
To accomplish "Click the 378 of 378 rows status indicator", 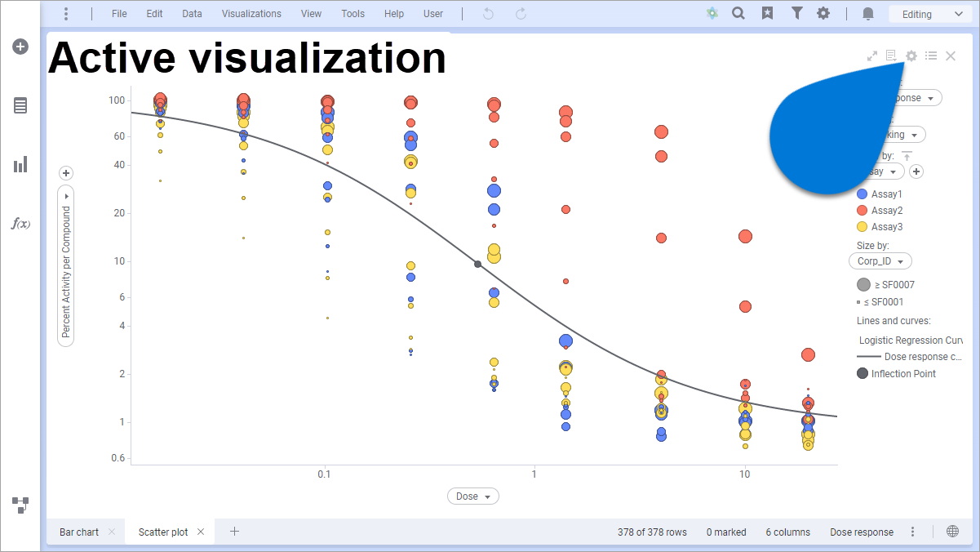I will click(x=652, y=532).
